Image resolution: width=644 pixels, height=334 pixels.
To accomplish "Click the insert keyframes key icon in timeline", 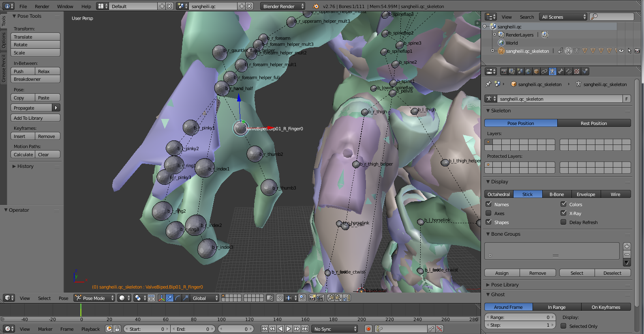I will click(431, 329).
